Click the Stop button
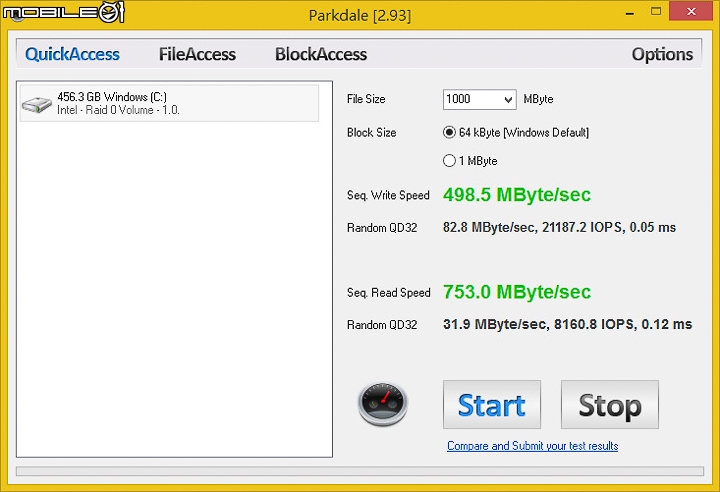 (x=610, y=404)
